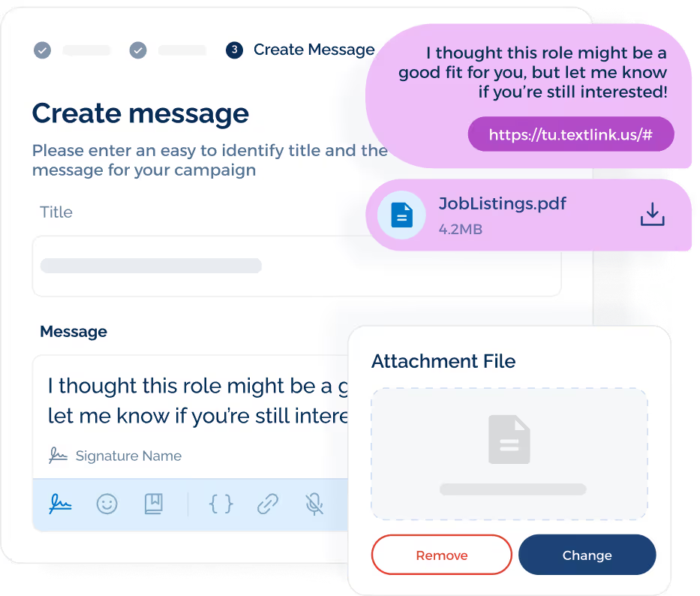Select the Create Message step

coord(314,50)
